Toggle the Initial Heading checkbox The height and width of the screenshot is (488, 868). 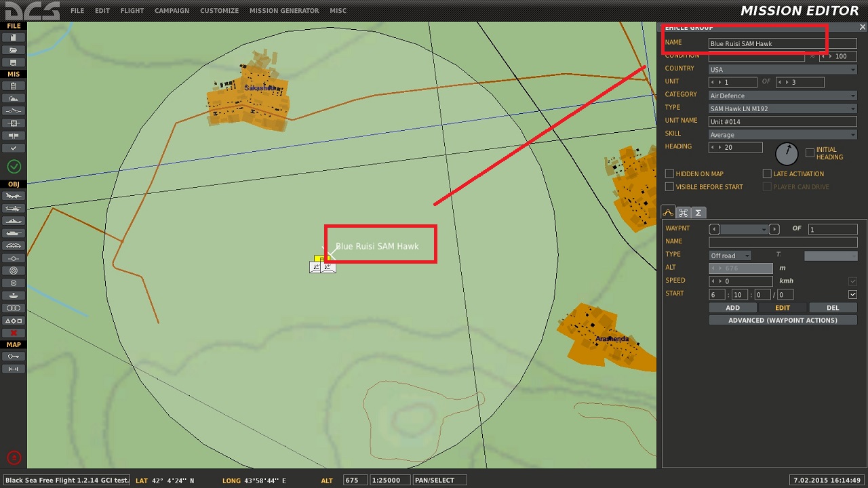[x=810, y=153]
